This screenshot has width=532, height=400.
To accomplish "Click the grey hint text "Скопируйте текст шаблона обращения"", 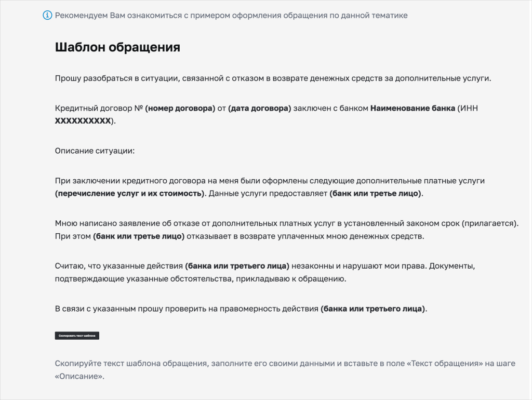I will click(x=285, y=364).
